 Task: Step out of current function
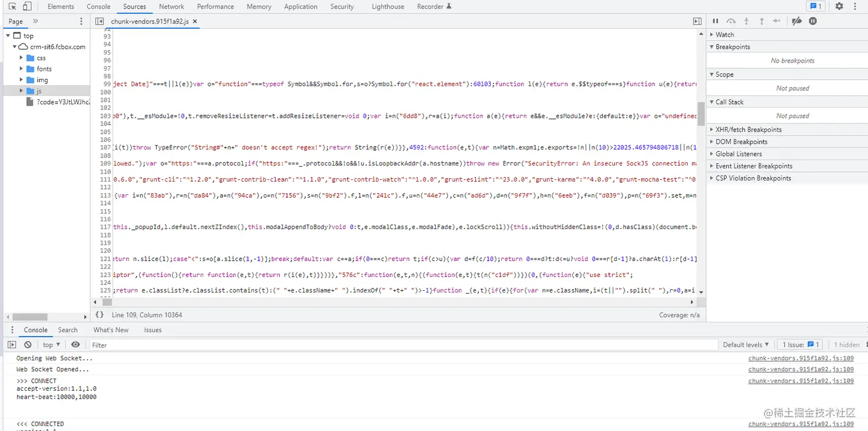[762, 21]
